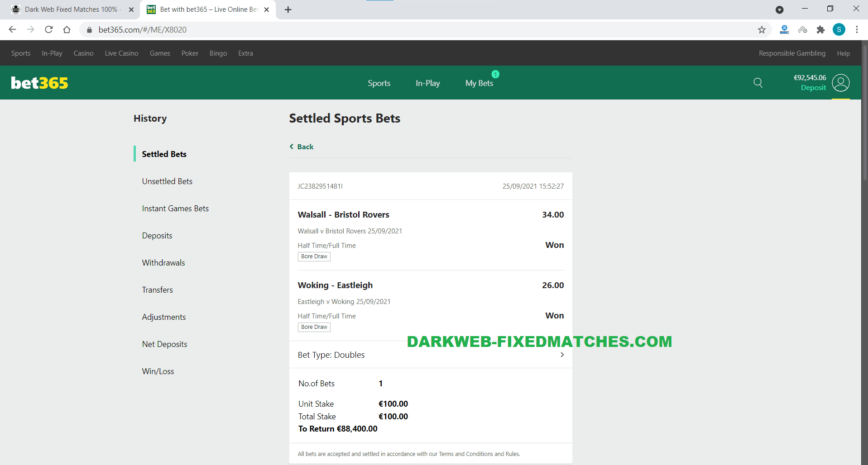This screenshot has height=465, width=868.
Task: Open Poker in the top menu
Action: pyautogui.click(x=190, y=53)
